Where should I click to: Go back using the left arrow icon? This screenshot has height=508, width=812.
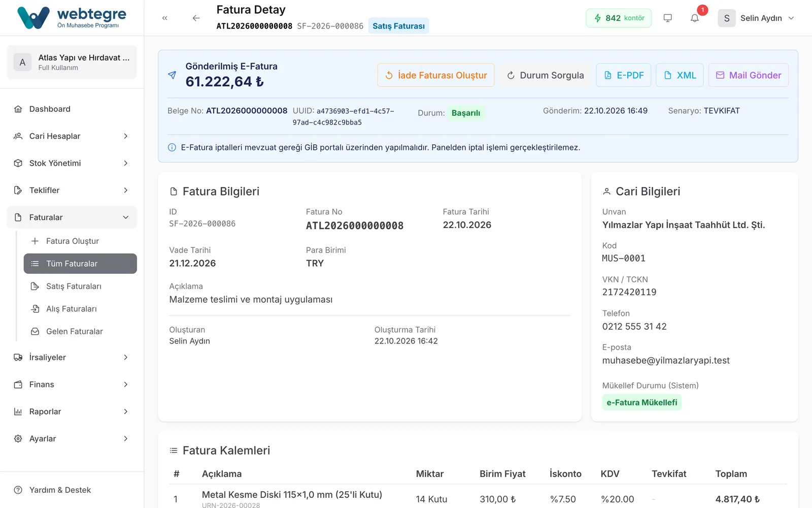(196, 18)
